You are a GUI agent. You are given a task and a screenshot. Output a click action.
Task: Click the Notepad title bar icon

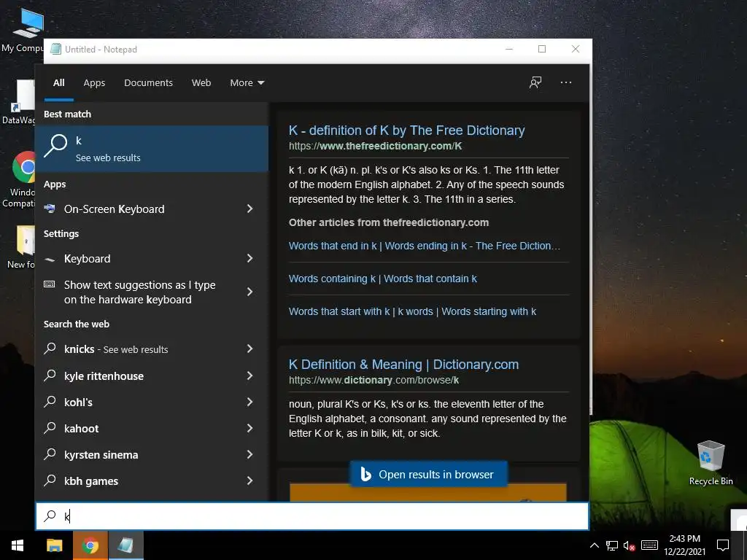coord(55,49)
